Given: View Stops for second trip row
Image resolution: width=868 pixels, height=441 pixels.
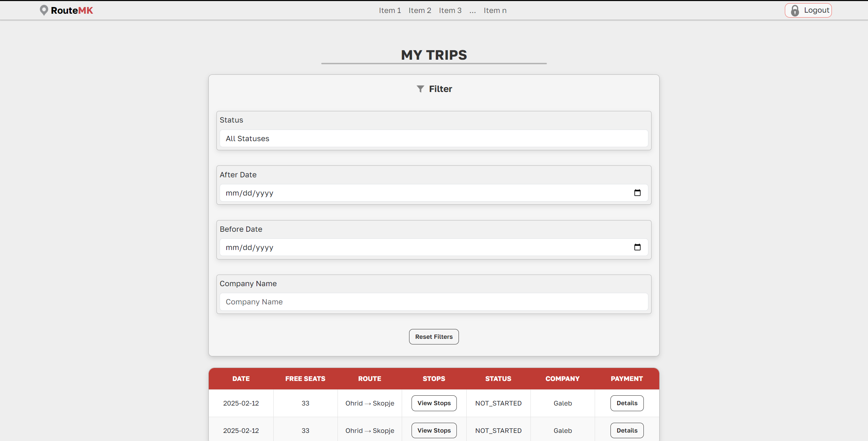Looking at the screenshot, I should click(434, 430).
